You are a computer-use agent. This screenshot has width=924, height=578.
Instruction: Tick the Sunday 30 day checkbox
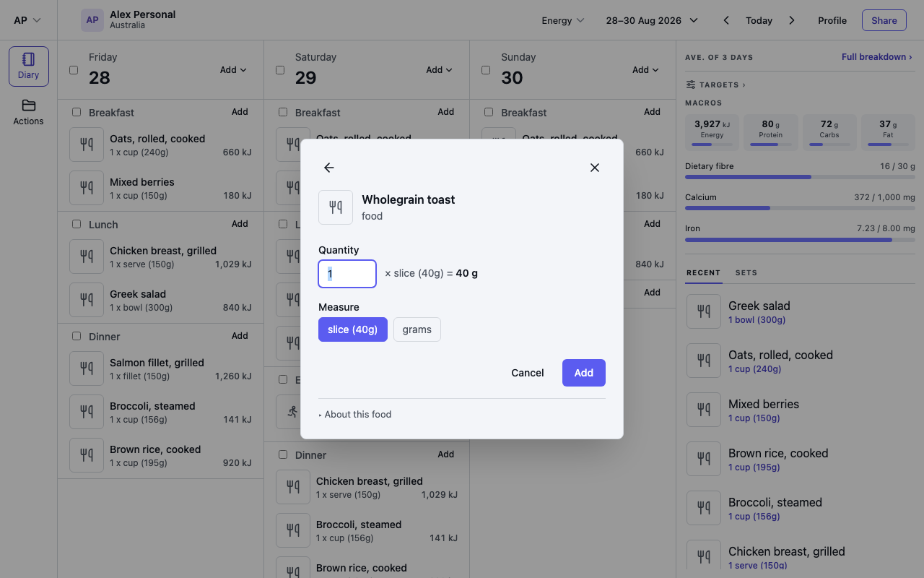click(486, 70)
